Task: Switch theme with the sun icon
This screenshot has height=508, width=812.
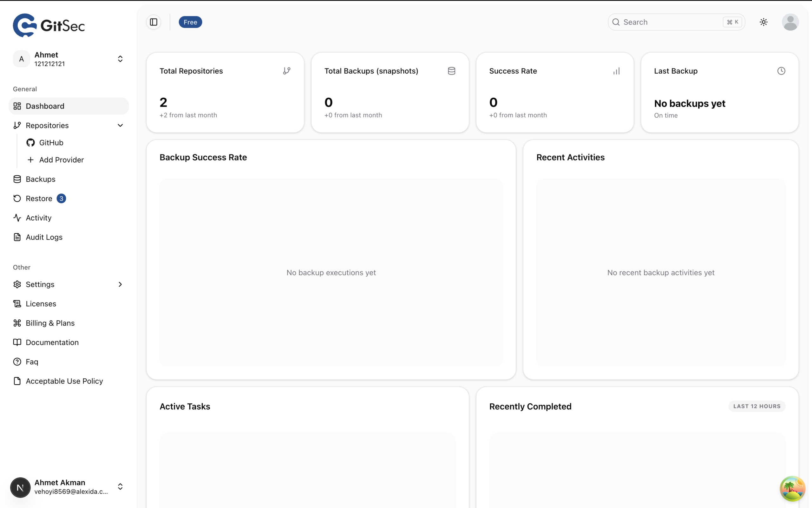Action: click(763, 22)
